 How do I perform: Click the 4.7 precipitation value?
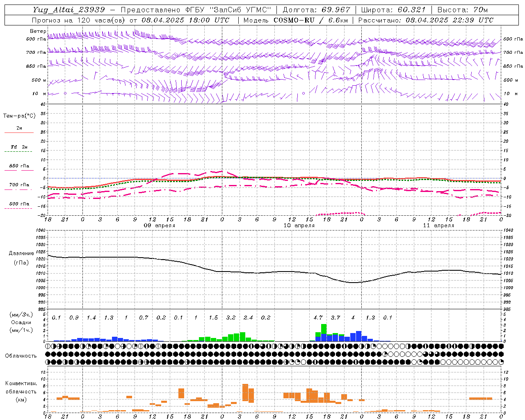[x=318, y=318]
